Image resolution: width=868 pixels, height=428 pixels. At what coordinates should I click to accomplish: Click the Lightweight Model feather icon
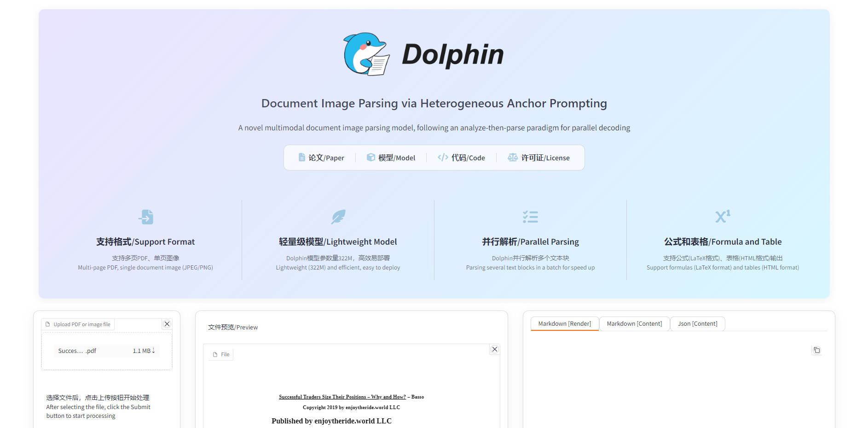coord(338,217)
